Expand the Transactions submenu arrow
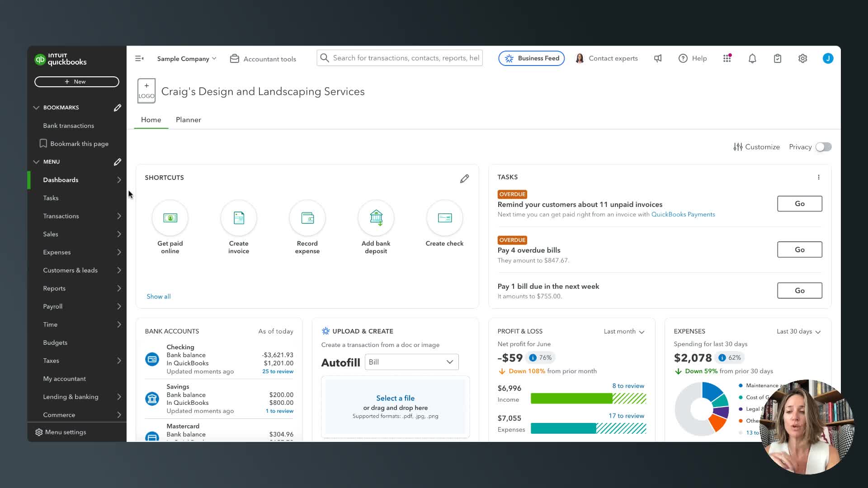 (119, 216)
